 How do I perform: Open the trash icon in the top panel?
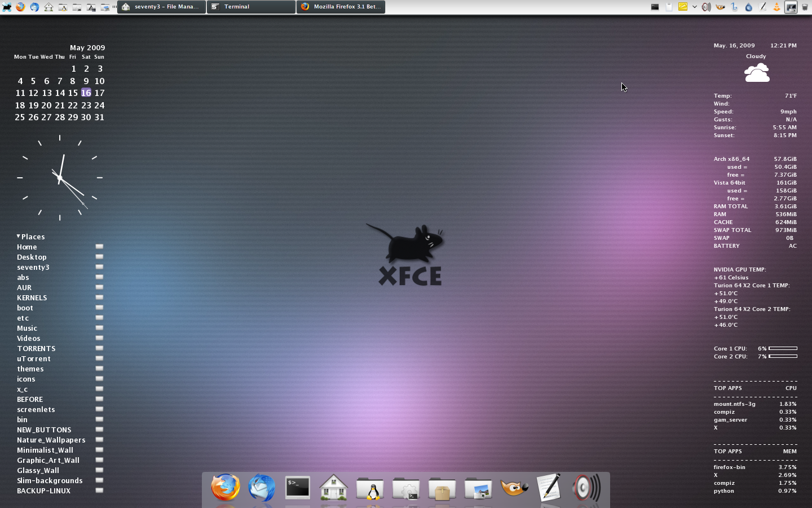click(805, 7)
